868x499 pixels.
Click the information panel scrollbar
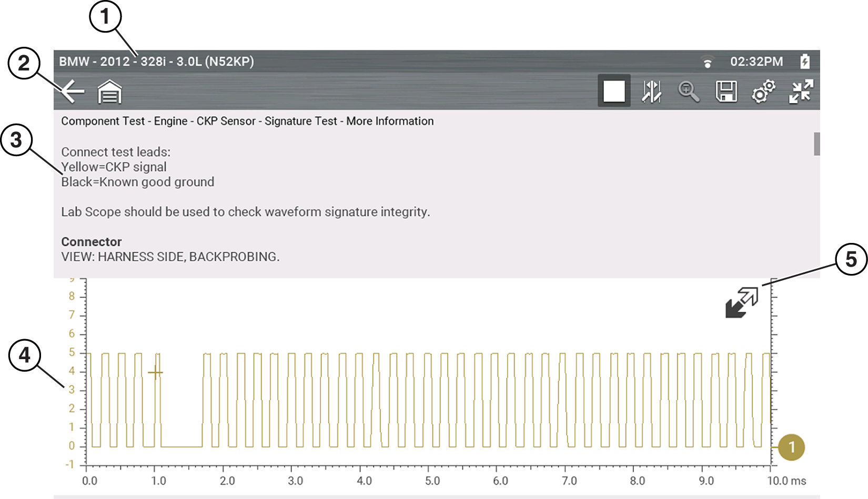click(x=816, y=144)
